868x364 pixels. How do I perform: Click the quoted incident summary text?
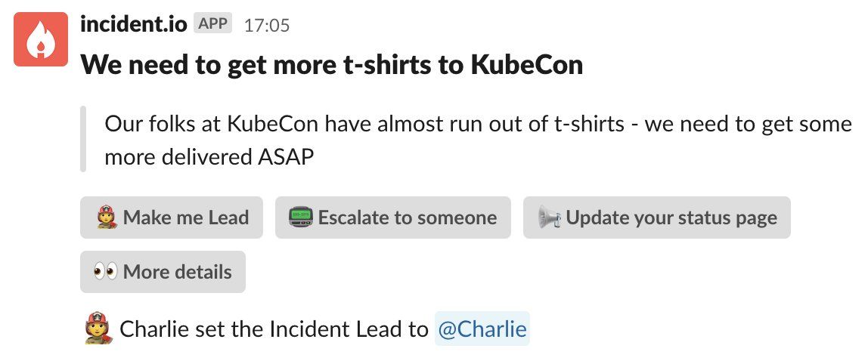point(479,140)
